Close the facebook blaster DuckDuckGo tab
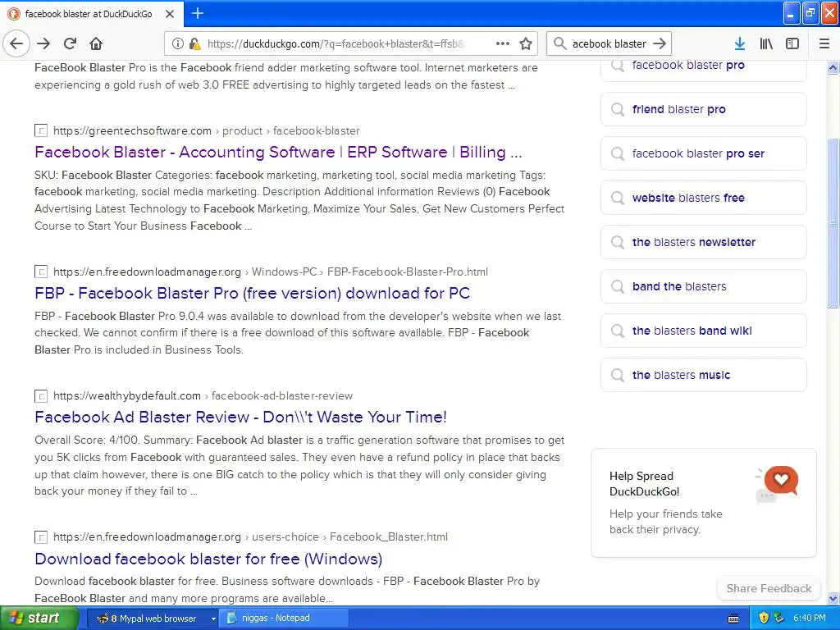This screenshot has height=630, width=840. (x=170, y=14)
